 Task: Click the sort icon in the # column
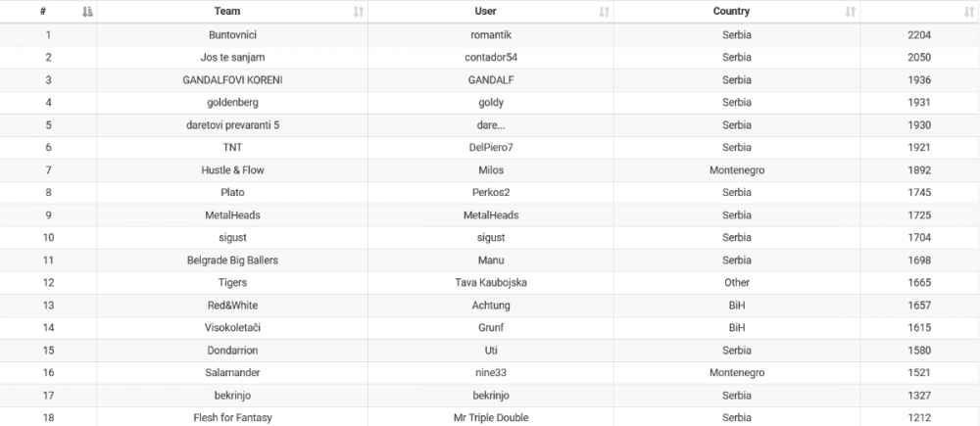88,12
